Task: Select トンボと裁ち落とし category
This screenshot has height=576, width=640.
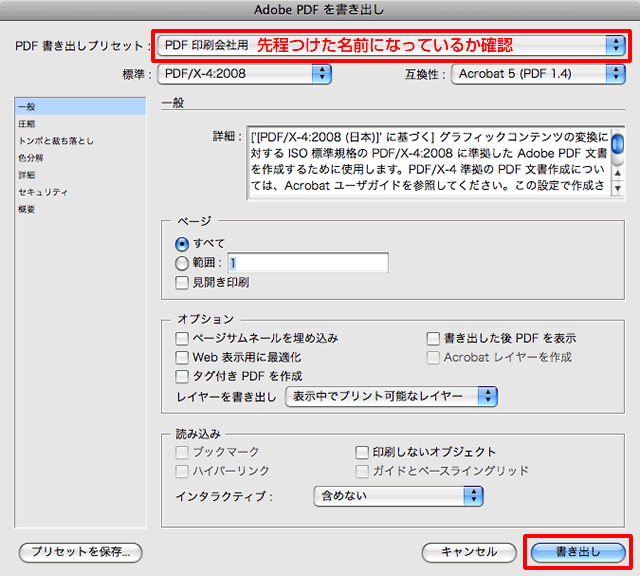Action: (80, 141)
